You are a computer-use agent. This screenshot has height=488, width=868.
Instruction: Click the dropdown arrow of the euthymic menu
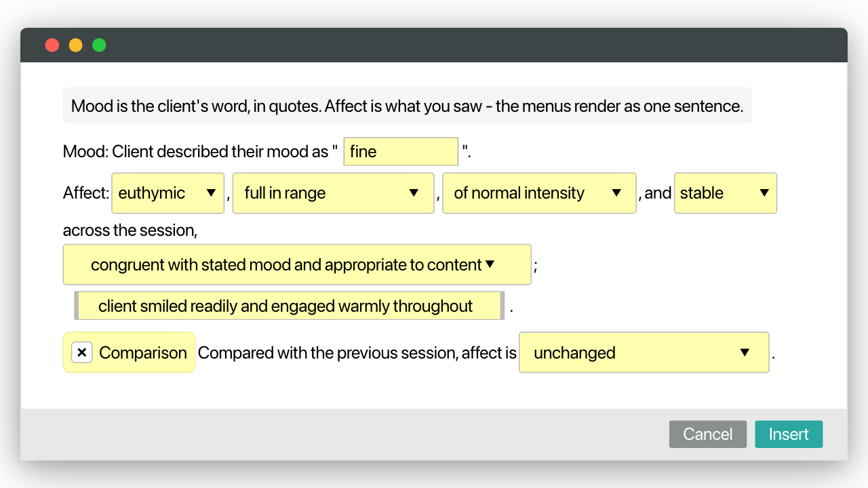click(211, 192)
